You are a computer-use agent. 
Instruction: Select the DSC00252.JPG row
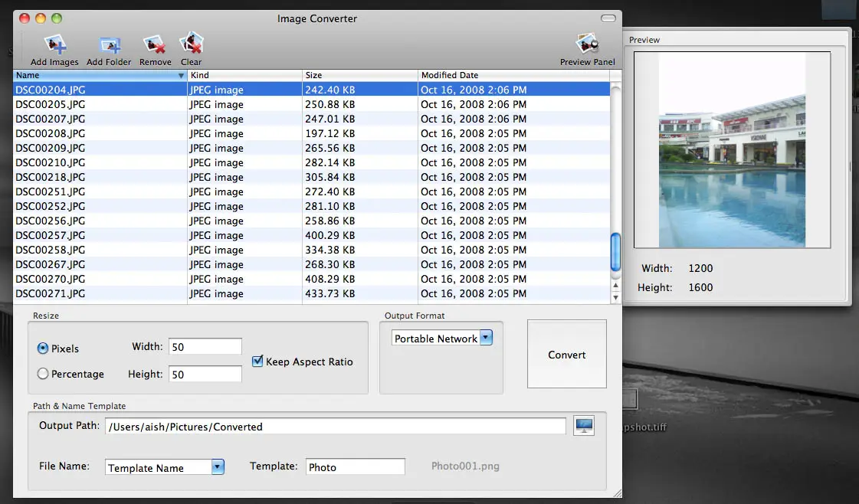coord(311,206)
